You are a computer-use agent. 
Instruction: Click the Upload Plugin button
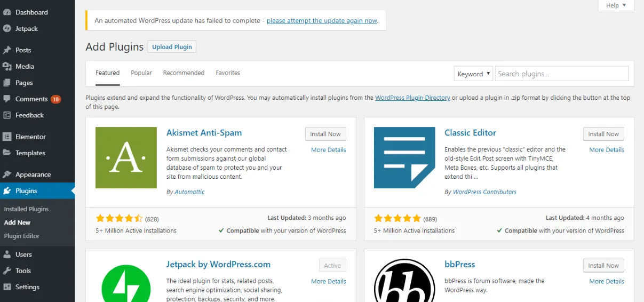[172, 47]
